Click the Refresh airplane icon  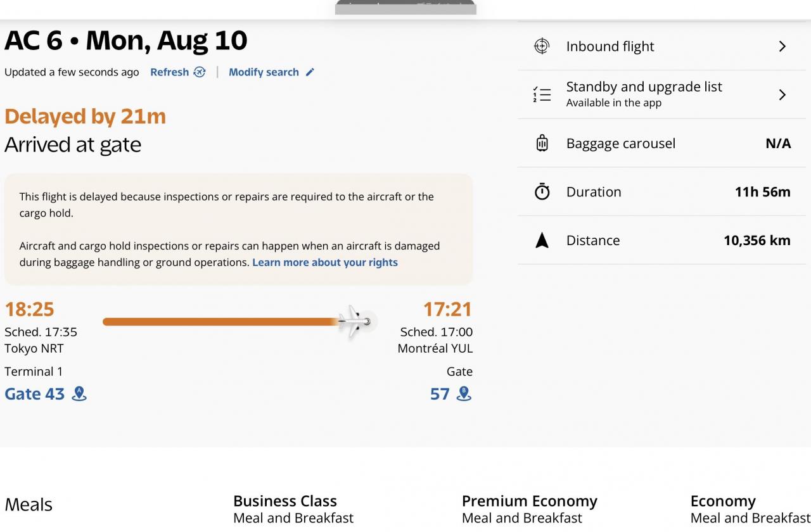pos(200,72)
